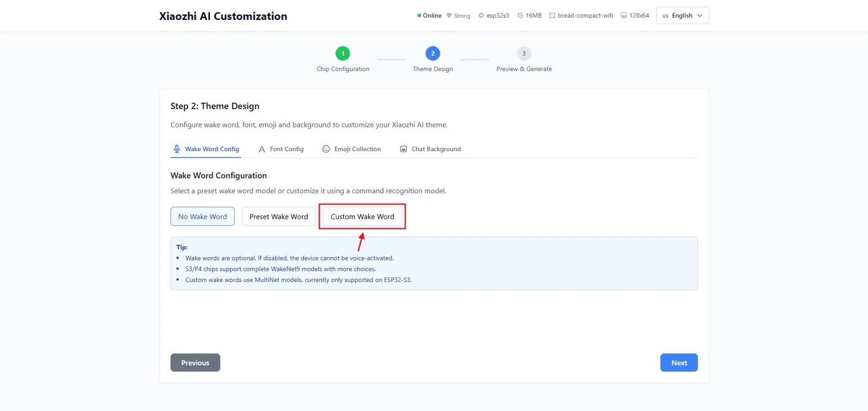Click the Xiaozhi AI Customization title
The width and height of the screenshot is (868, 411).
tap(223, 16)
